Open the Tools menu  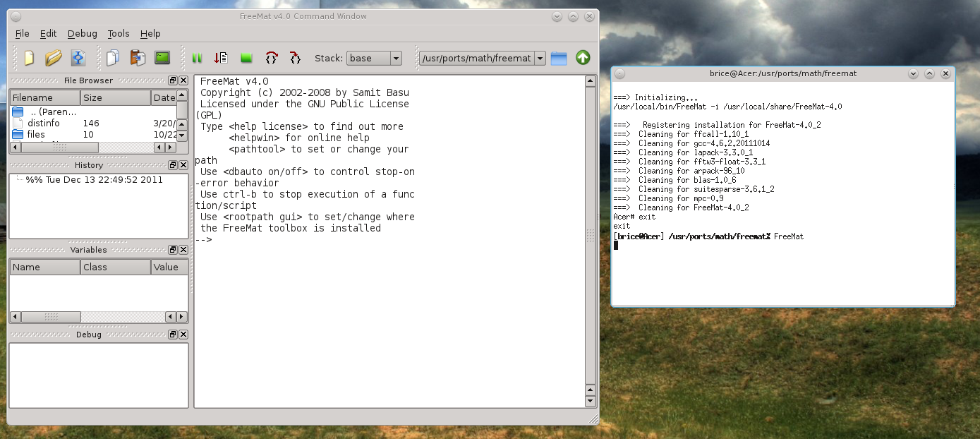coord(119,33)
